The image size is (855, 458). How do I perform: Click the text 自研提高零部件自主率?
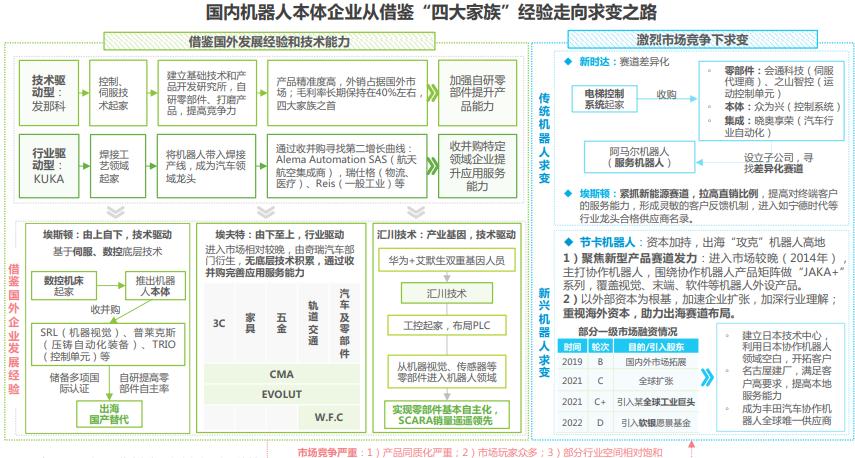click(x=144, y=383)
